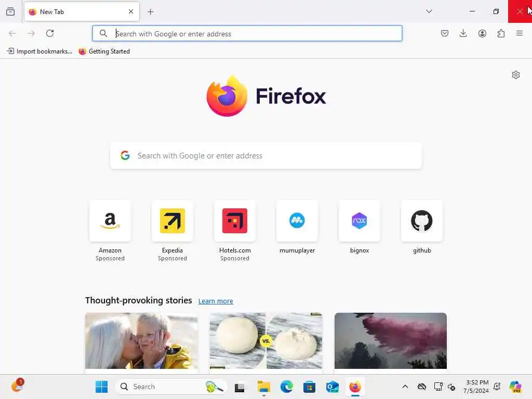This screenshot has height=399, width=532.
Task: Open the Copilot preview icon
Action: [x=515, y=387]
